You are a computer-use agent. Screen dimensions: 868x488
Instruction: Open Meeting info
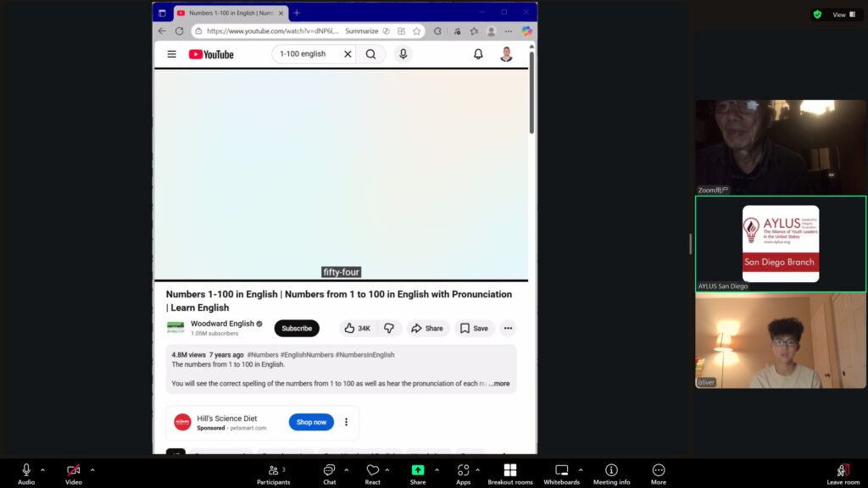pyautogui.click(x=611, y=470)
